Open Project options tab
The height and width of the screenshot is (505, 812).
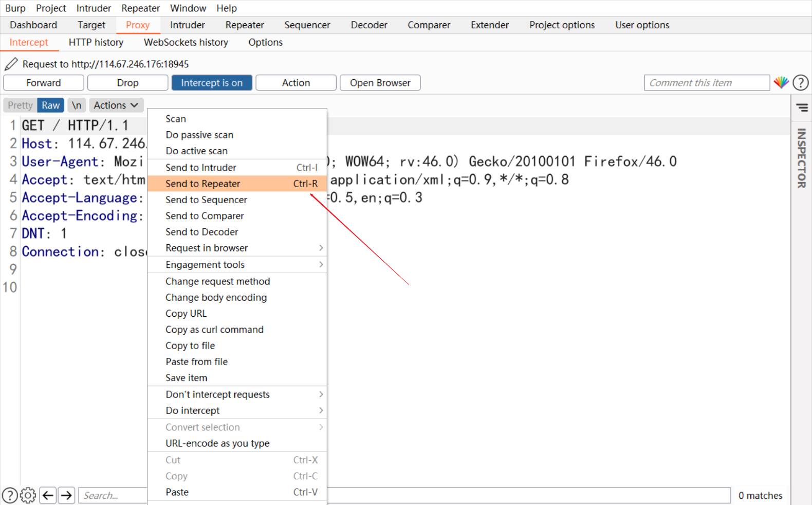562,25
